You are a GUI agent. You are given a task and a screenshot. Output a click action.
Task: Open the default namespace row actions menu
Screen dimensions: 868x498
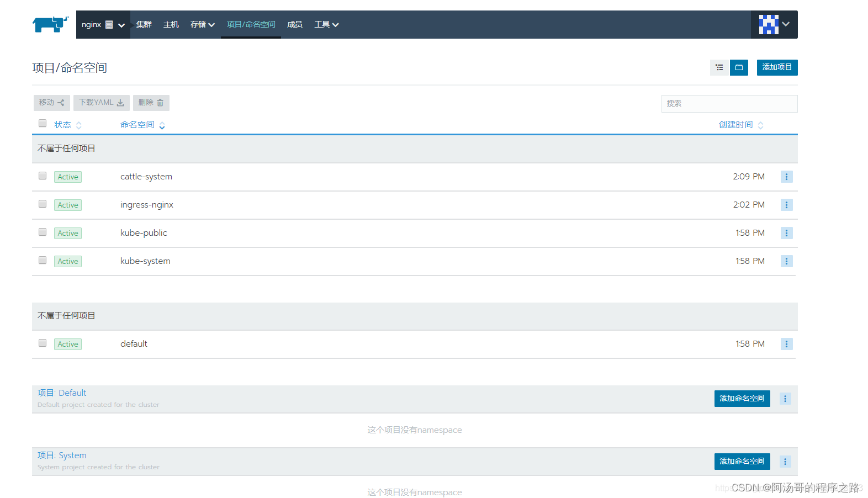[787, 344]
